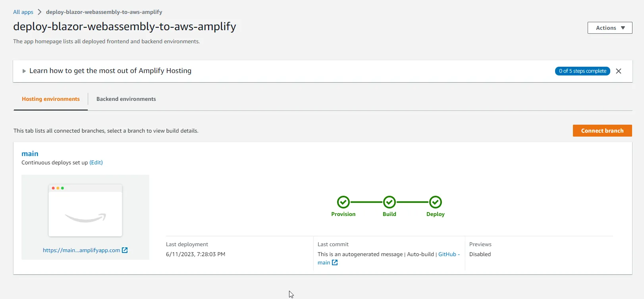The width and height of the screenshot is (644, 299).
Task: Enable Auto-build from the last commit line
Action: 420,254
